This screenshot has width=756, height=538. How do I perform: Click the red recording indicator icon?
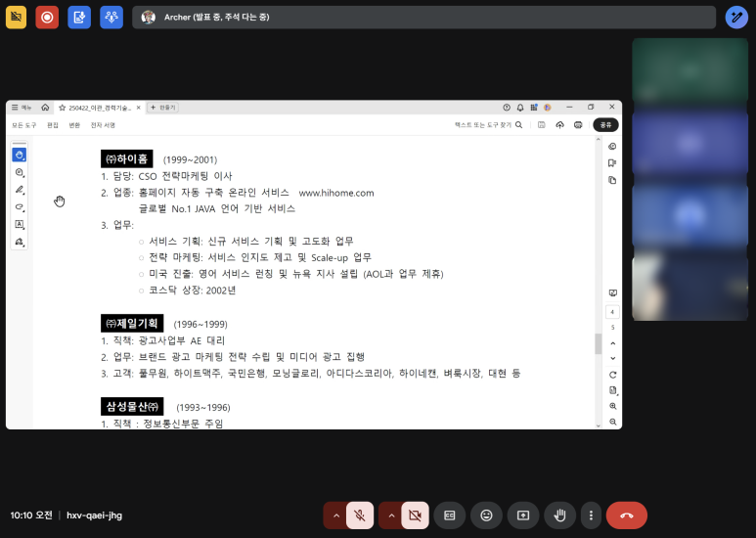coord(47,18)
